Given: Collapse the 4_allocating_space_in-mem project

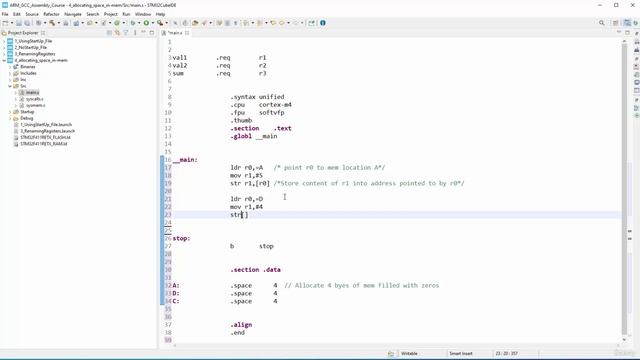Looking at the screenshot, I should point(4,60).
